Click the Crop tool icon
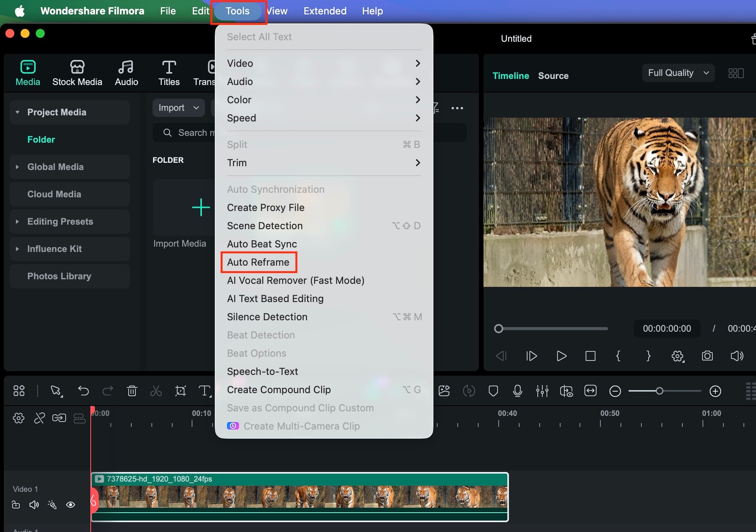The width and height of the screenshot is (756, 532). 180,391
